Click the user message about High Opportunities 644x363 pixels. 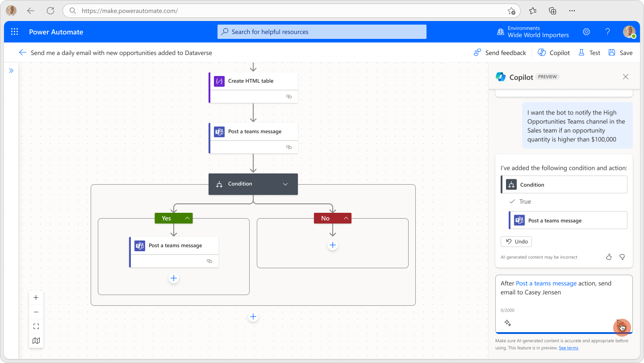[577, 126]
